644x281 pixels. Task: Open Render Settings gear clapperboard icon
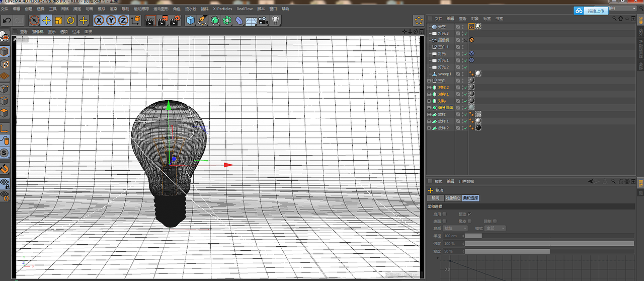(x=175, y=20)
